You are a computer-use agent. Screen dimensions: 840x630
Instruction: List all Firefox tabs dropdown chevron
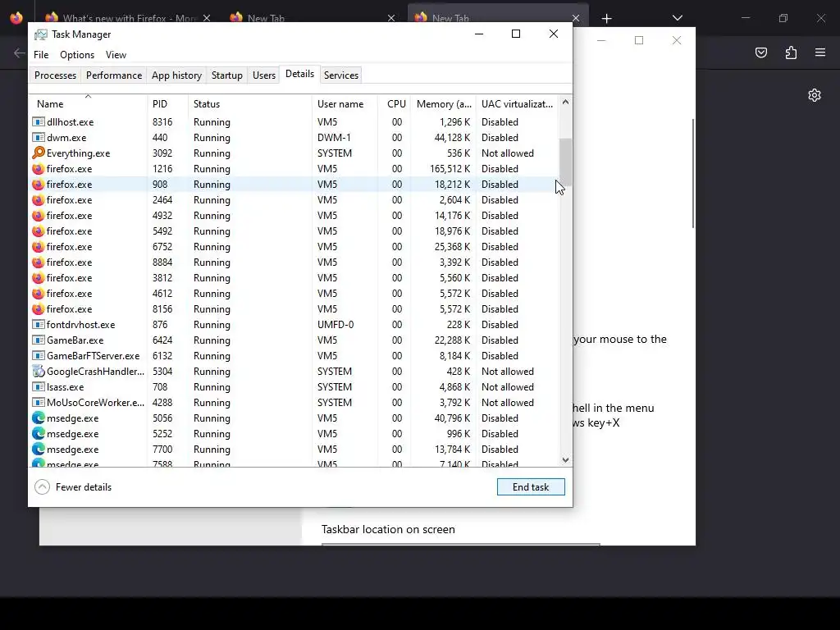tap(677, 18)
